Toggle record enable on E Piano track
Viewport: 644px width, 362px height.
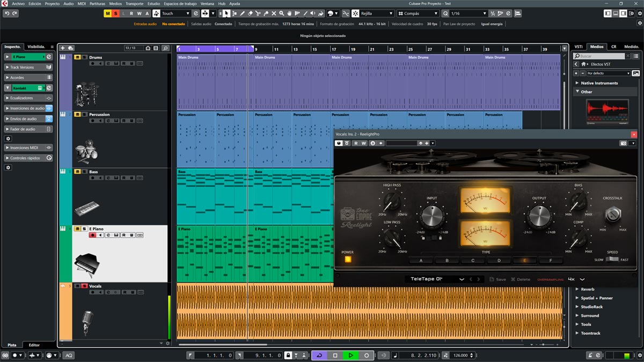point(92,235)
